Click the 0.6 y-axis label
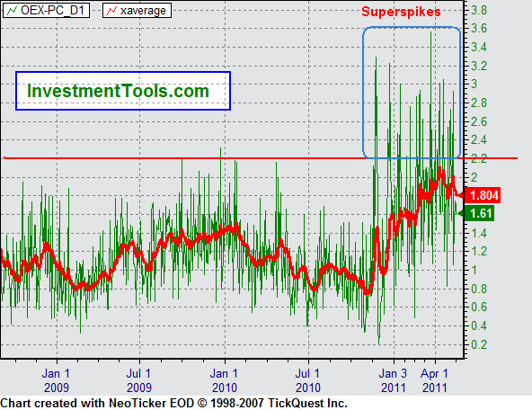Image resolution: width=532 pixels, height=410 pixels. pyautogui.click(x=479, y=307)
